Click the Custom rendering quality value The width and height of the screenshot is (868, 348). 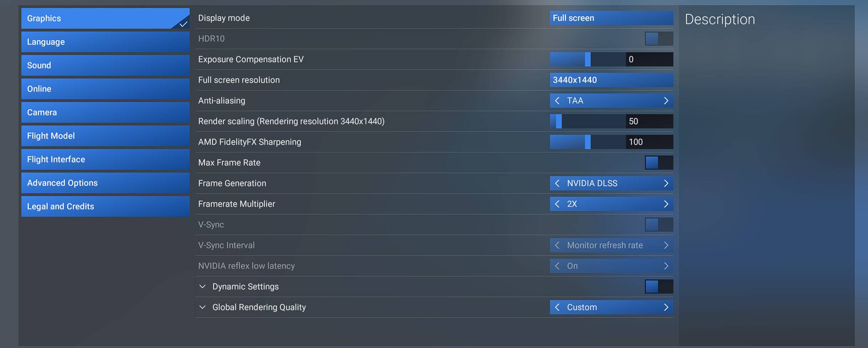click(x=582, y=307)
